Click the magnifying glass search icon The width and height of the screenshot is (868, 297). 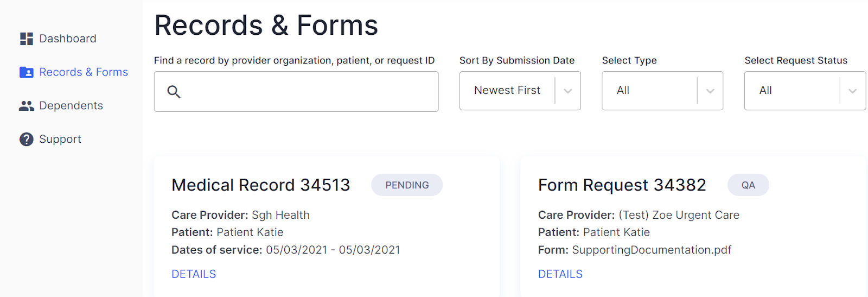coord(174,92)
